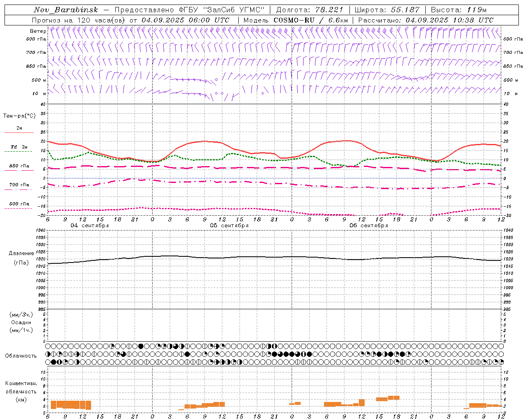Click the solid blue '2м' legend line
This screenshot has width=525, height=420.
[19, 132]
